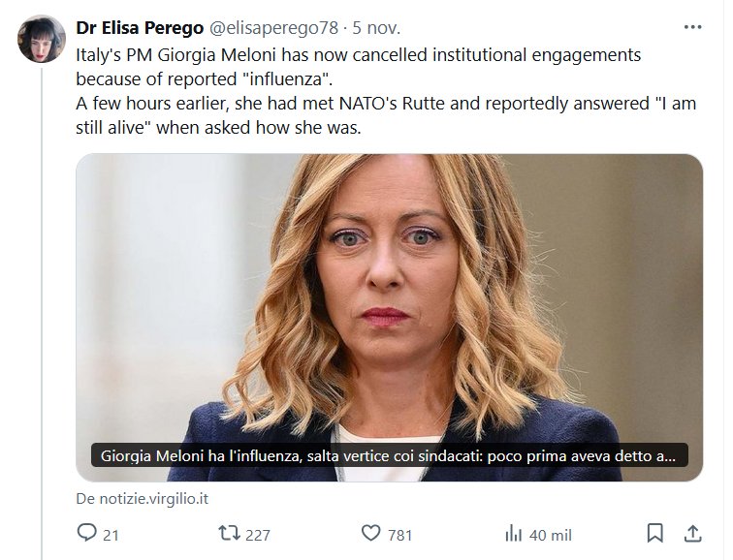
Task: Click the reply count showing 21
Action: coord(111,534)
